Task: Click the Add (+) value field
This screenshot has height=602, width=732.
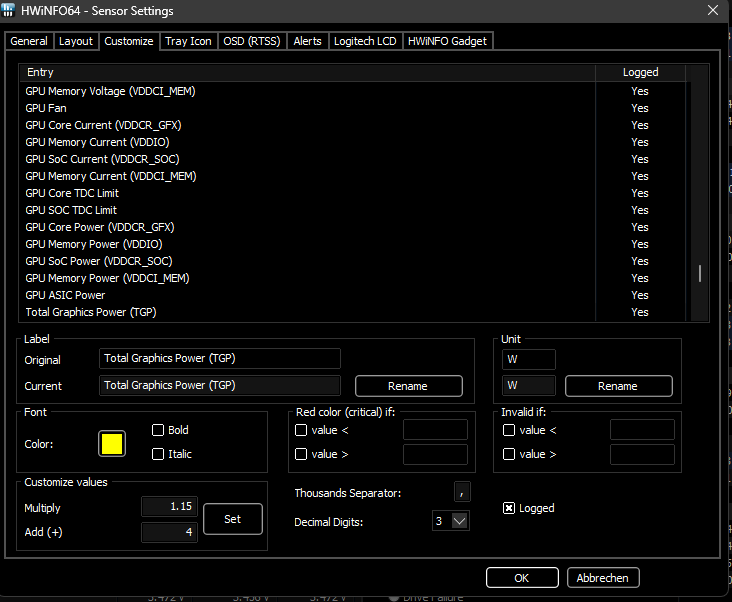Action: [x=169, y=532]
